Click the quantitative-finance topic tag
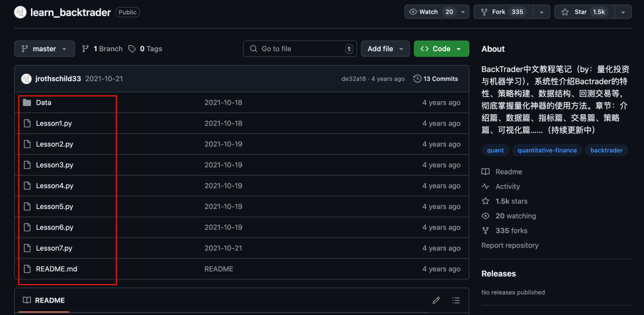 [x=547, y=150]
